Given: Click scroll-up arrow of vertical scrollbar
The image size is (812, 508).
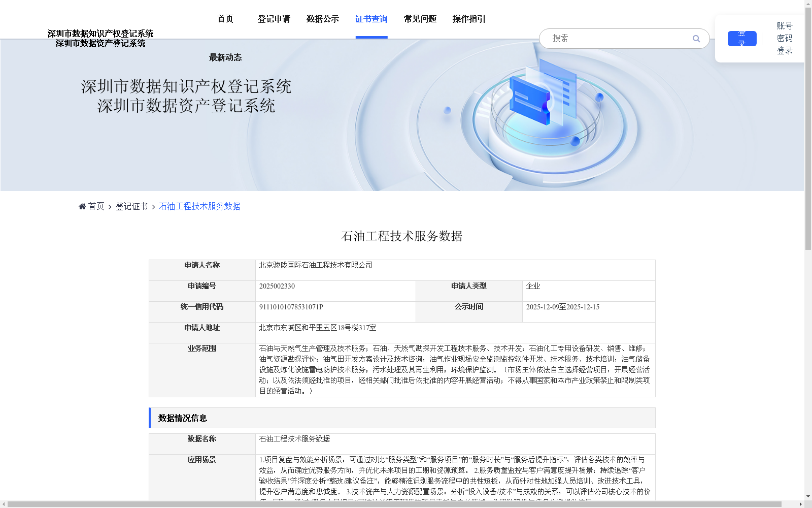Looking at the screenshot, I should [x=808, y=4].
